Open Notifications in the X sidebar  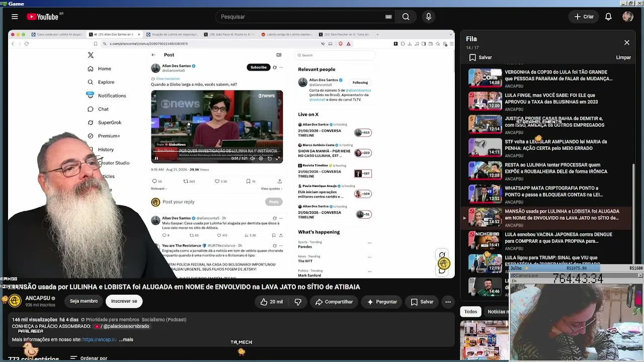click(x=107, y=96)
